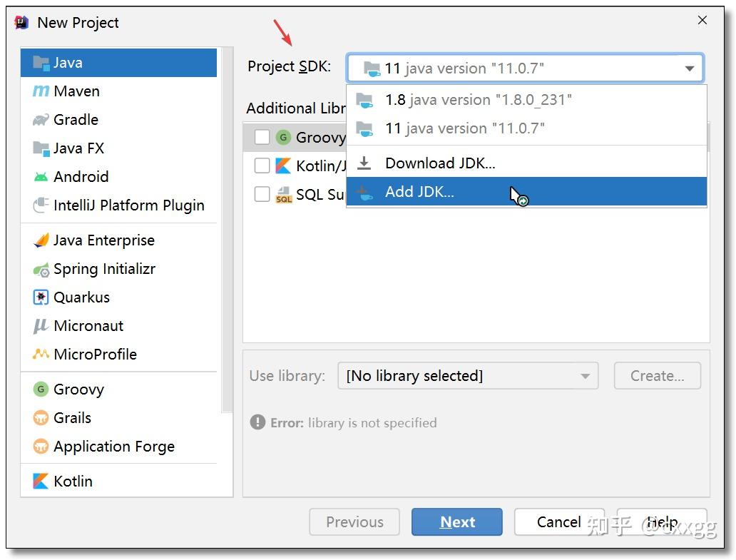Select the 1.8 java version entry

pyautogui.click(x=478, y=100)
